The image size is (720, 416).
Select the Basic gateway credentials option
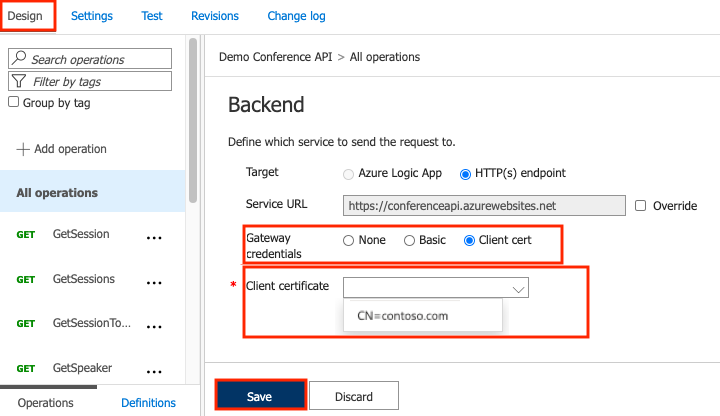tap(409, 241)
